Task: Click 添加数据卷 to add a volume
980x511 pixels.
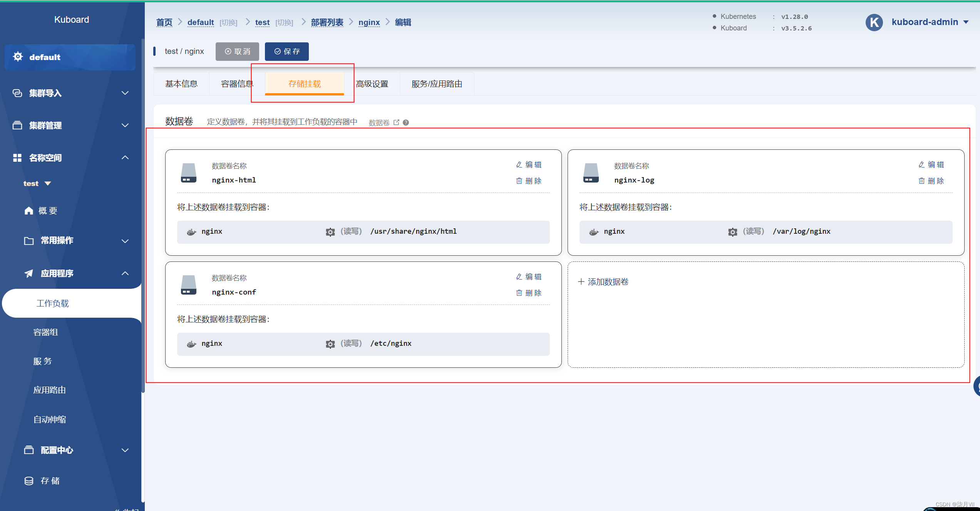Action: pyautogui.click(x=603, y=281)
